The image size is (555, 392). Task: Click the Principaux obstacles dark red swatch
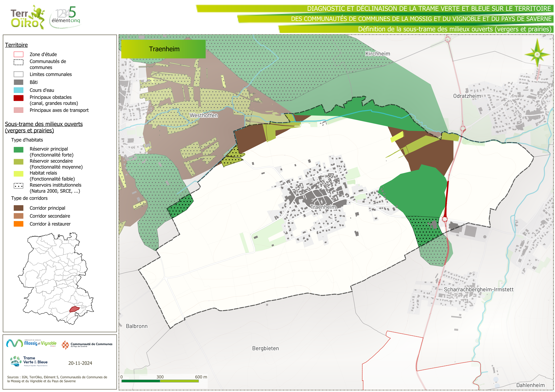(19, 98)
